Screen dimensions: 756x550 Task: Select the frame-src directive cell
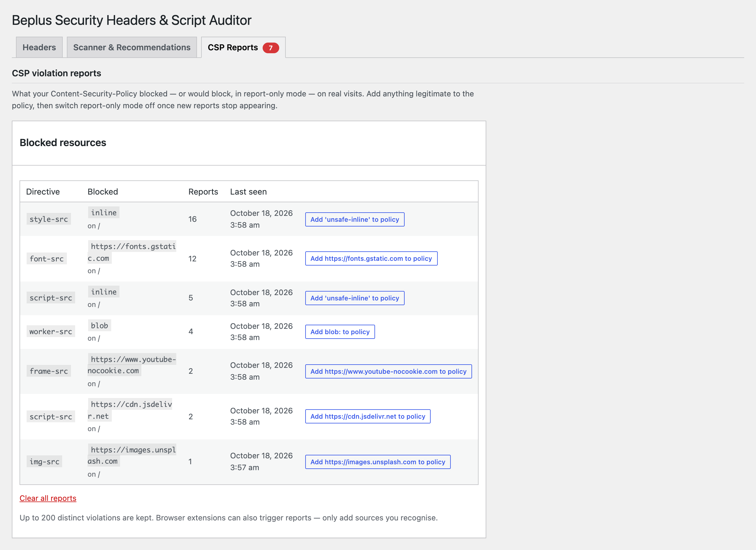pos(49,371)
